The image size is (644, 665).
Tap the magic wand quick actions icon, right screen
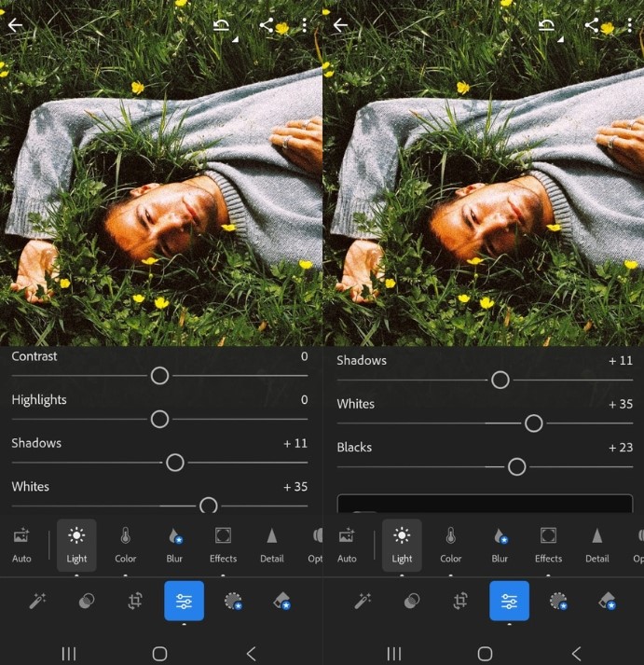363,601
